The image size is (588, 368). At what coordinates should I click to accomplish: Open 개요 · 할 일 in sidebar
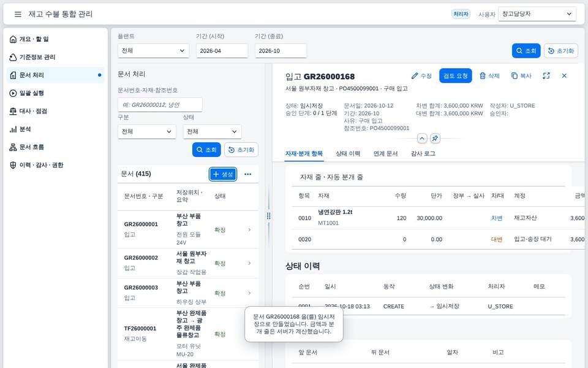click(56, 39)
